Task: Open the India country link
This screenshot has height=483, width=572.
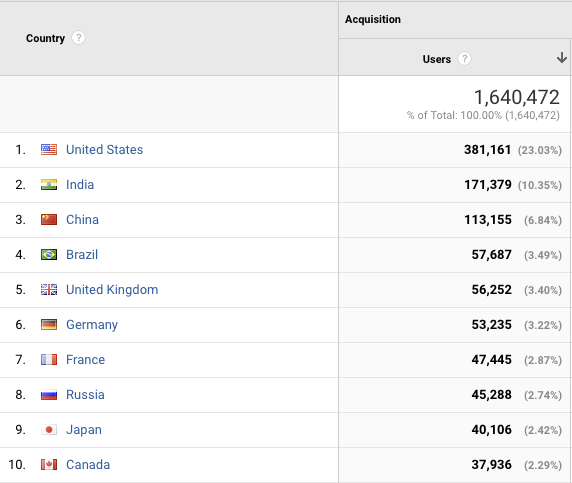Action: 80,185
